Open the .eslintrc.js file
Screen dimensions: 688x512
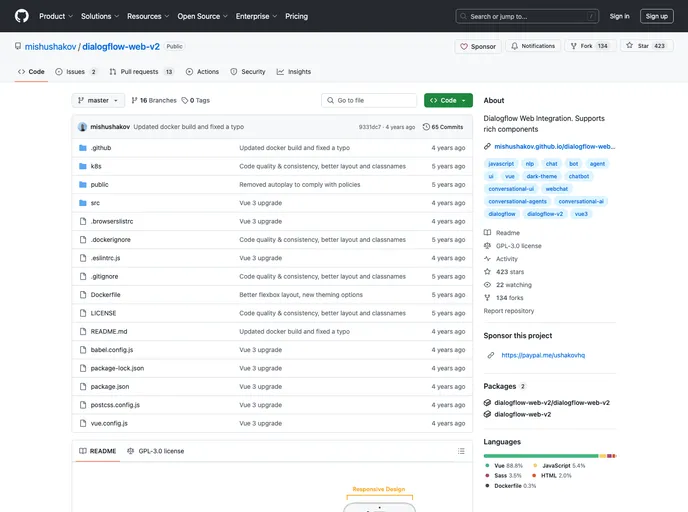[105, 258]
